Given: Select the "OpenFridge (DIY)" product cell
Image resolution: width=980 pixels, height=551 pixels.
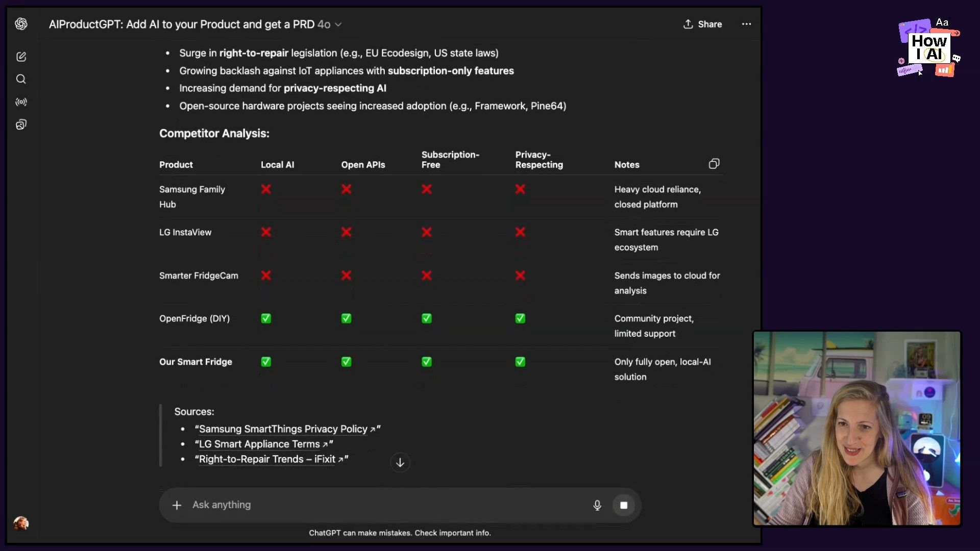Looking at the screenshot, I should pos(194,318).
